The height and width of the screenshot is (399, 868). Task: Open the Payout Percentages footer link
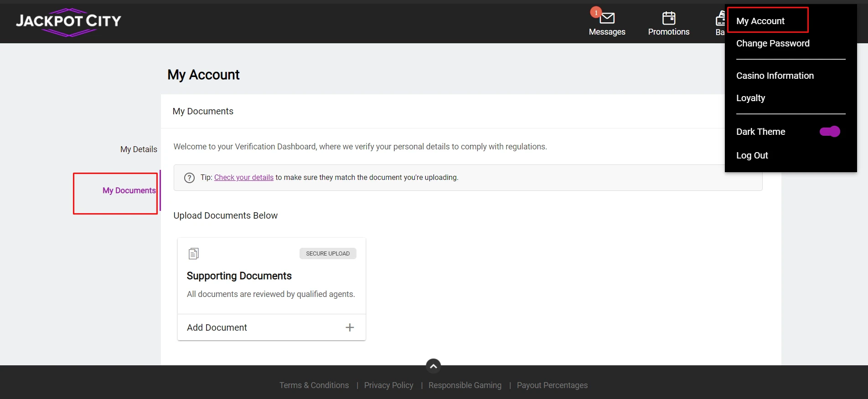552,385
